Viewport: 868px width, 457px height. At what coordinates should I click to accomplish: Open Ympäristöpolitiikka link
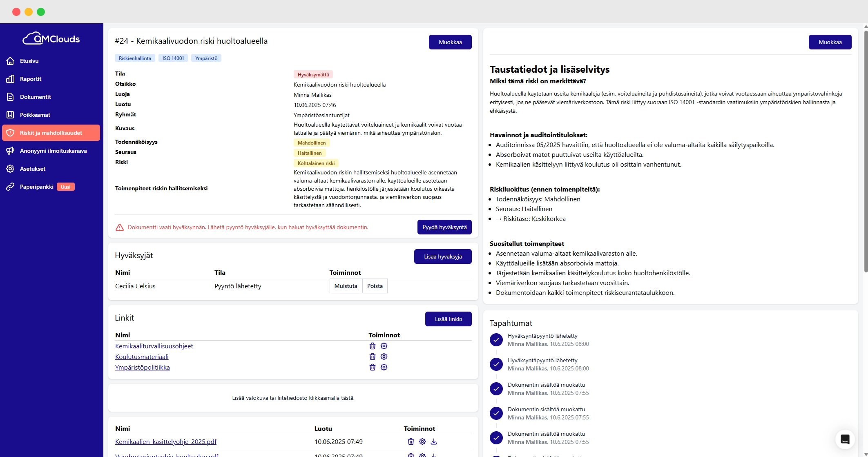pyautogui.click(x=143, y=367)
